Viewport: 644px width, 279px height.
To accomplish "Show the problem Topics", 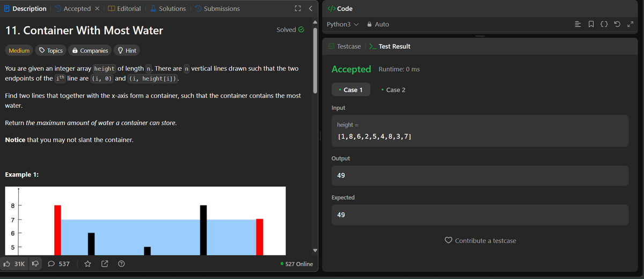I will coord(50,50).
